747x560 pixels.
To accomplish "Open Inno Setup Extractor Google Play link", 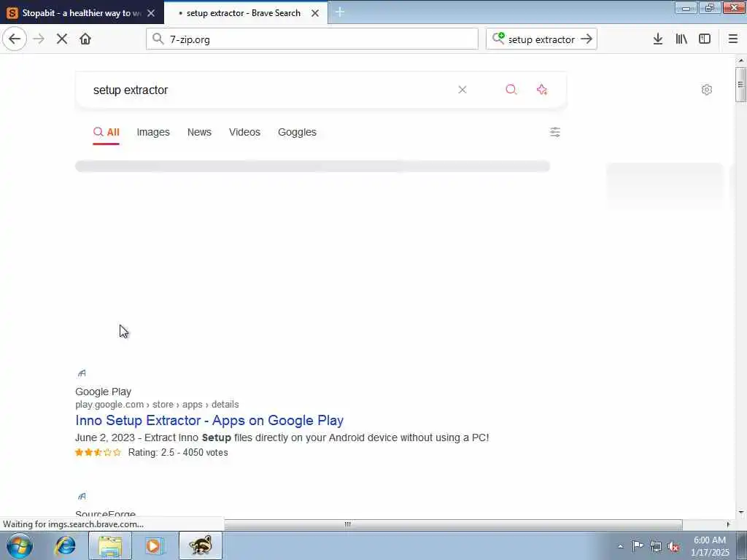I will 209,421.
